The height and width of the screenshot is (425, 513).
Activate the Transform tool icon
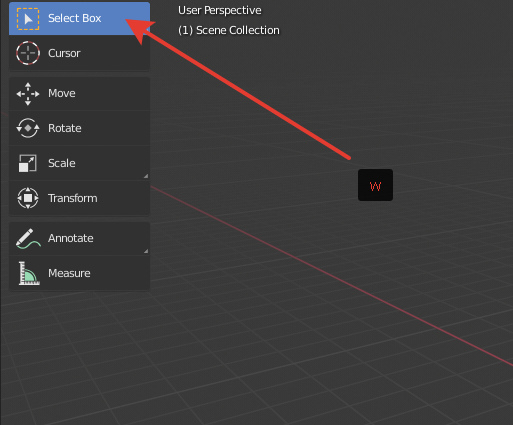tap(28, 198)
